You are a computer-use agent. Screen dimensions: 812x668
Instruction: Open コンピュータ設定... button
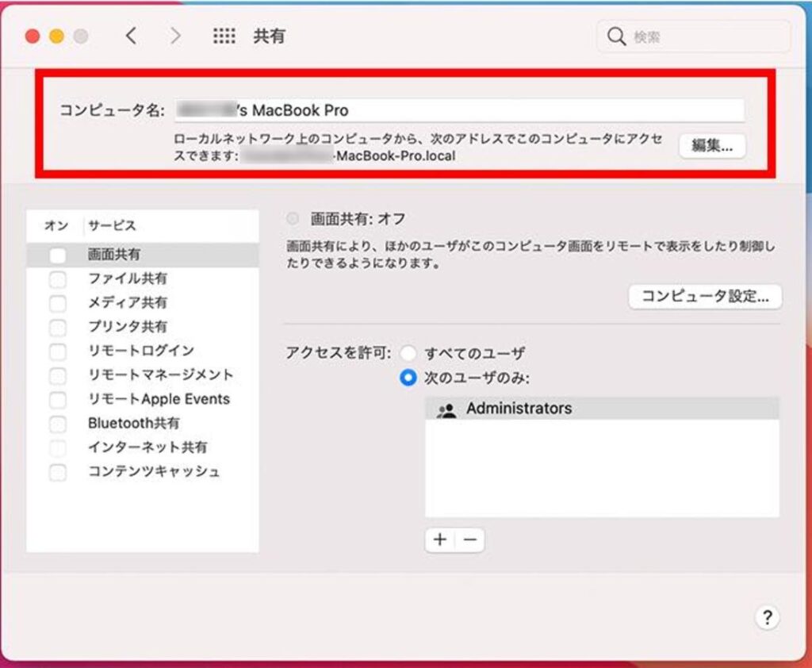[705, 297]
